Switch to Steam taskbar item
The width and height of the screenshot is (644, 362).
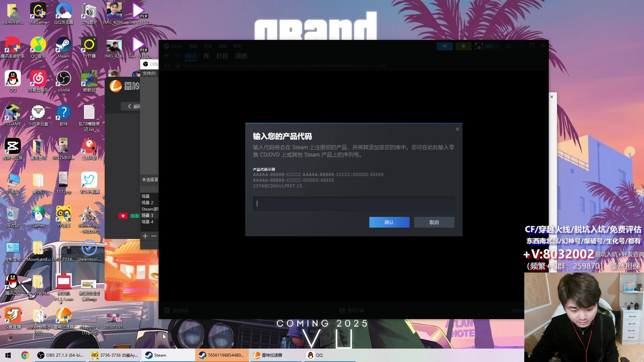click(168, 355)
